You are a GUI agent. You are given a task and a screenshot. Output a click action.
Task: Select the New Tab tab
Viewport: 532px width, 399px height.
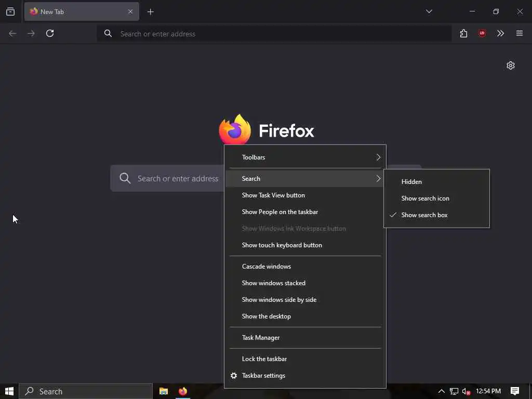coord(82,11)
